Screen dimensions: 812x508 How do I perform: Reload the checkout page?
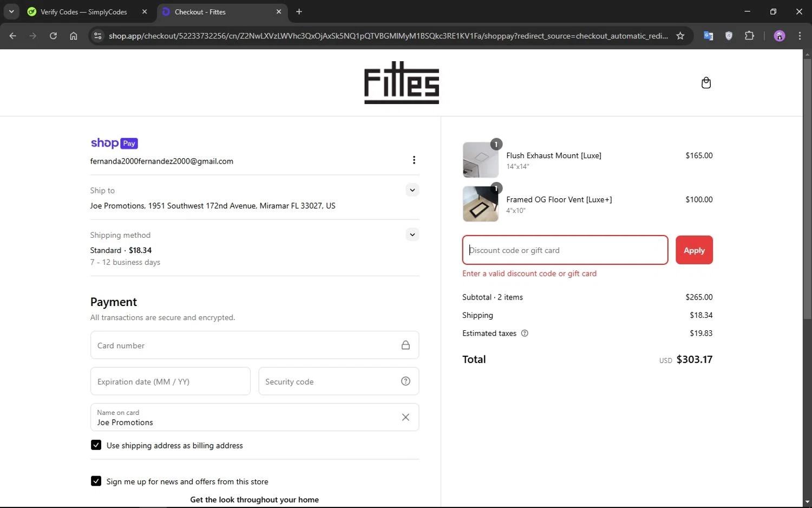[53, 36]
